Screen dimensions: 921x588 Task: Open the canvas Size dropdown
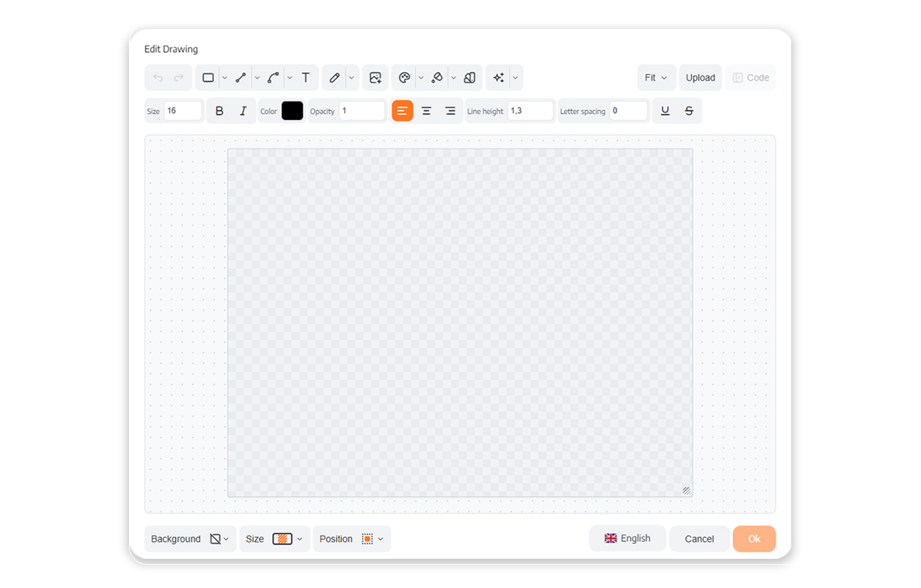[274, 539]
